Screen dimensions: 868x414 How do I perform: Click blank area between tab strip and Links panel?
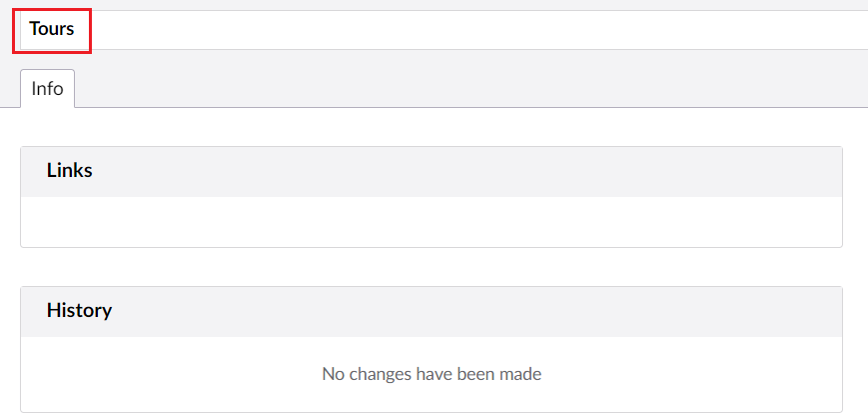[432, 127]
